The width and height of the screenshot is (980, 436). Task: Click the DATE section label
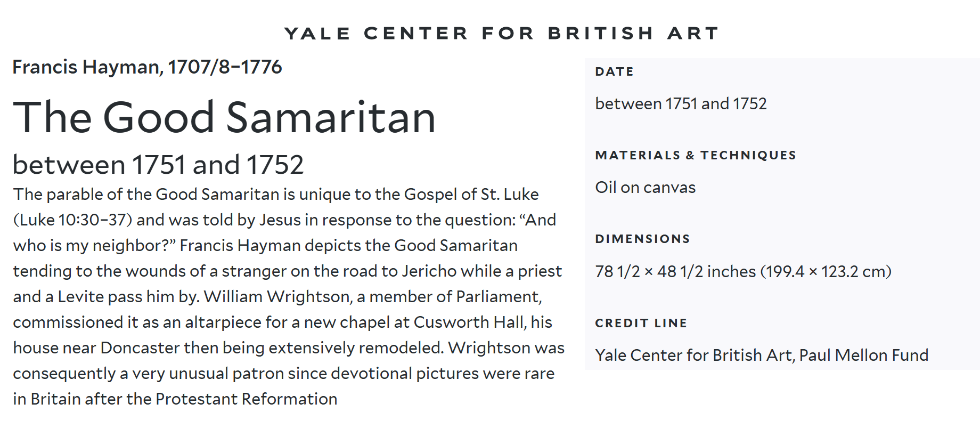coord(615,71)
